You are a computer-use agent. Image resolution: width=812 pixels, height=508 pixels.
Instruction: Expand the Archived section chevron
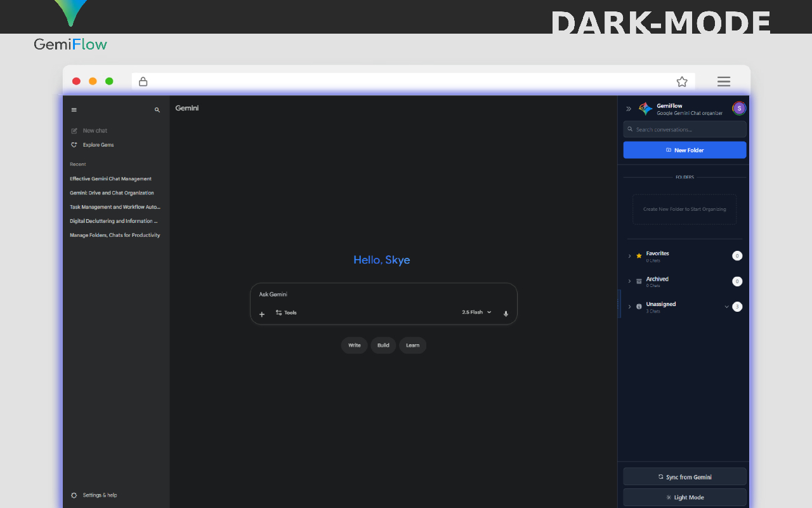click(629, 281)
